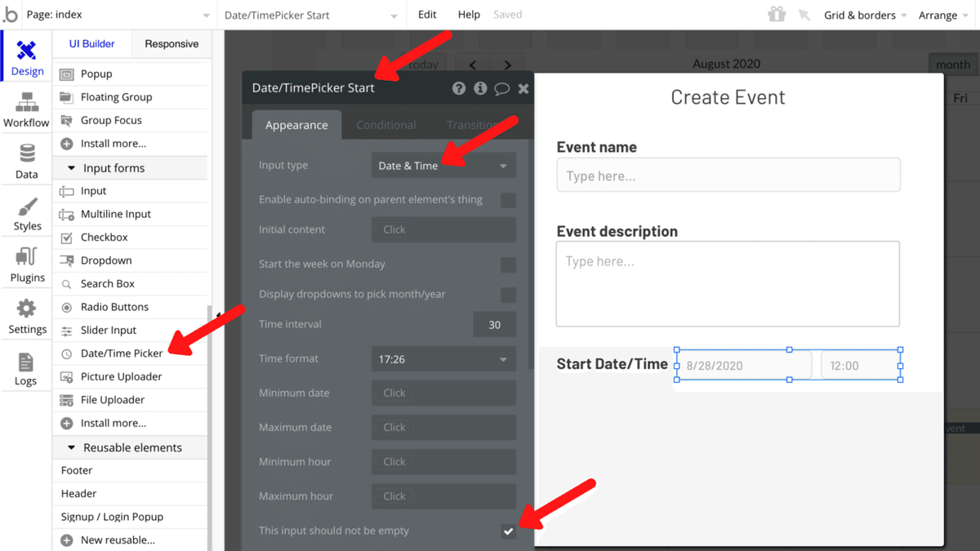Screen dimensions: 980x551
Task: Click the Bubble logo icon
Action: [x=11, y=15]
